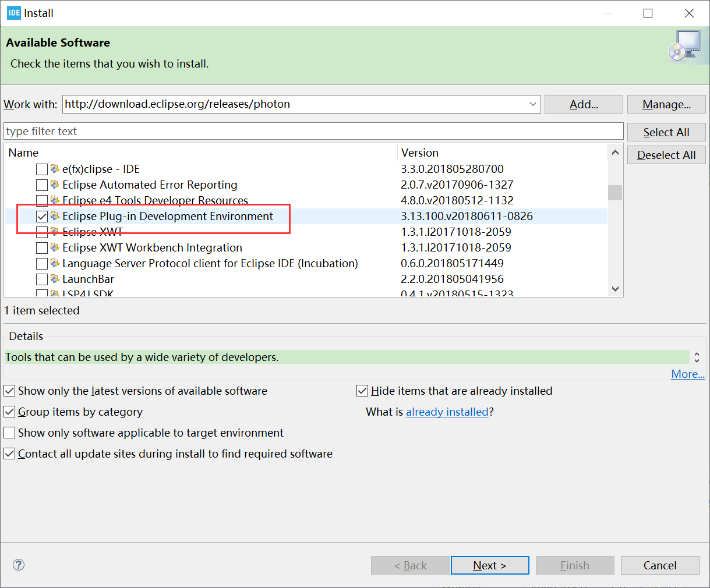This screenshot has width=710, height=588.
Task: Enable Show only software applicable to target environment
Action: click(x=9, y=433)
